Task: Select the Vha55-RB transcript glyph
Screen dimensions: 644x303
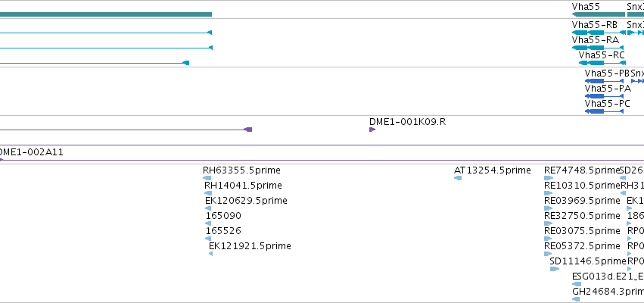Action: 599,33
